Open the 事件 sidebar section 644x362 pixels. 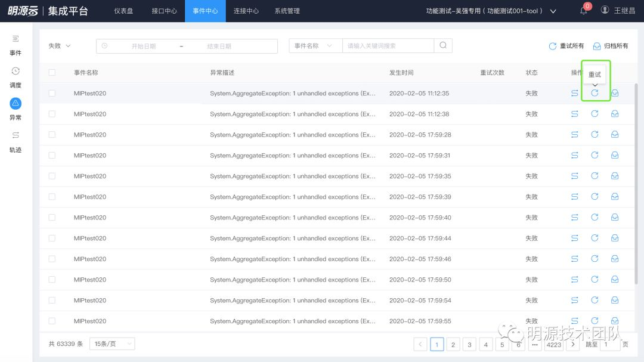[x=16, y=45]
